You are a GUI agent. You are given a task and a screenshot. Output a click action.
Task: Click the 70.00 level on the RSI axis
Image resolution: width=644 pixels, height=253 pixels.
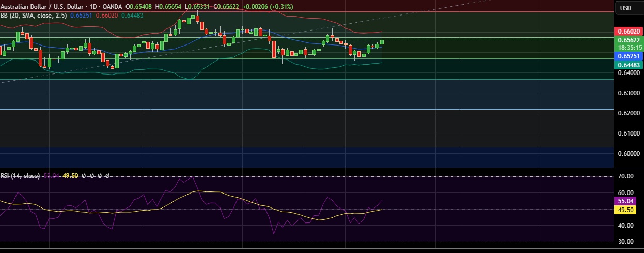coord(625,176)
